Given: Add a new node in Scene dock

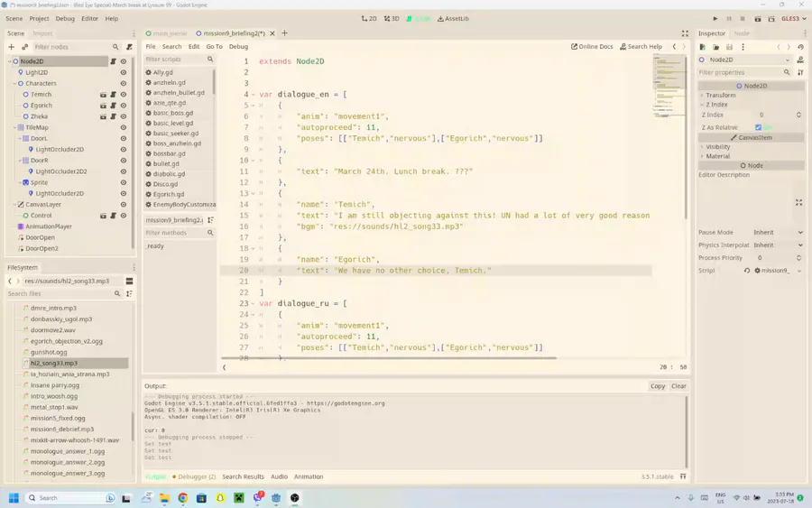Looking at the screenshot, I should click(11, 47).
